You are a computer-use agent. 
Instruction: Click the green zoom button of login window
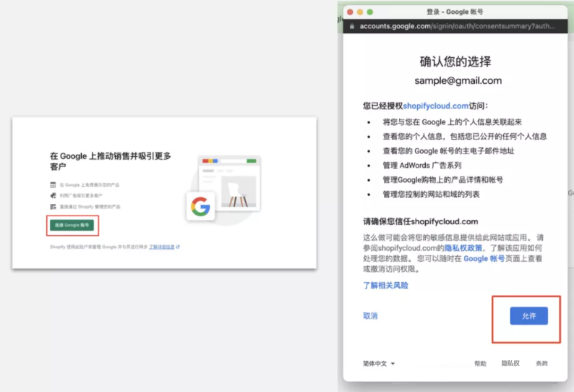(x=370, y=12)
